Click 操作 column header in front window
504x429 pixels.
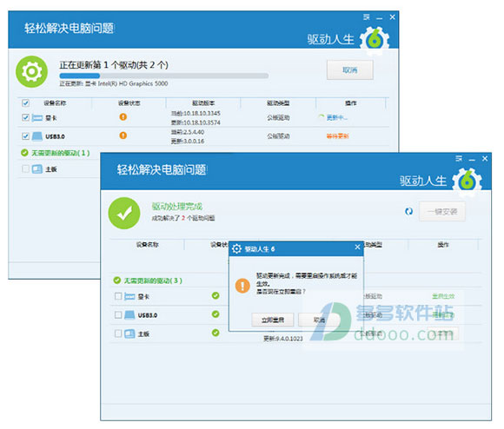(x=443, y=245)
